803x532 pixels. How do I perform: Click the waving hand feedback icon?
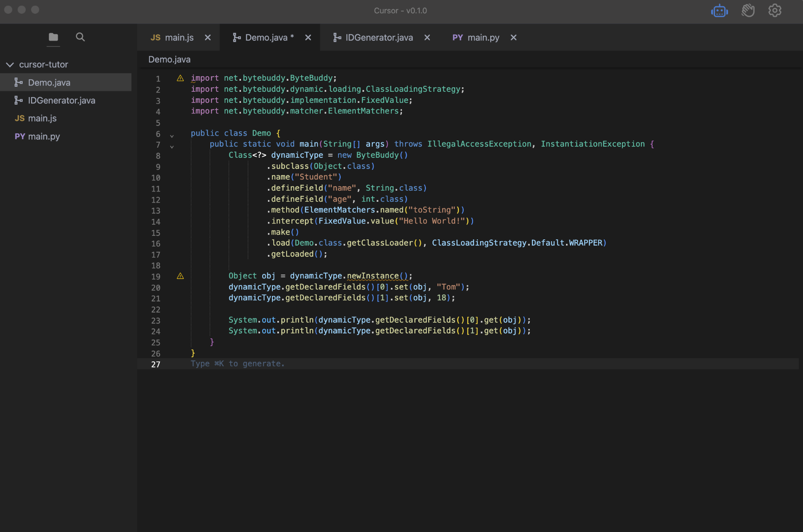click(x=748, y=11)
